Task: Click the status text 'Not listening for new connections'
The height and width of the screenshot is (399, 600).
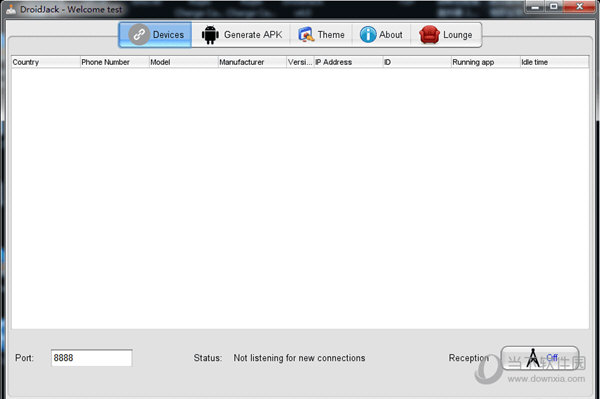Action: pyautogui.click(x=299, y=358)
